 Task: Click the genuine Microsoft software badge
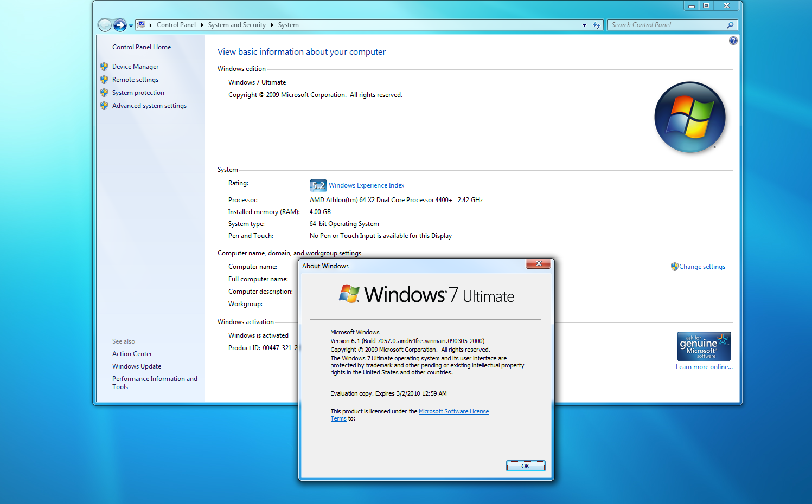point(704,346)
